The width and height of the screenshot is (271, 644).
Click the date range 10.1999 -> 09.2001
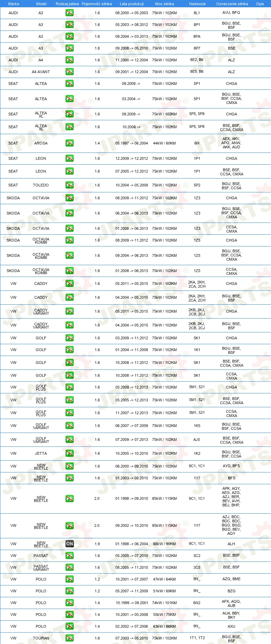[x=132, y=603]
